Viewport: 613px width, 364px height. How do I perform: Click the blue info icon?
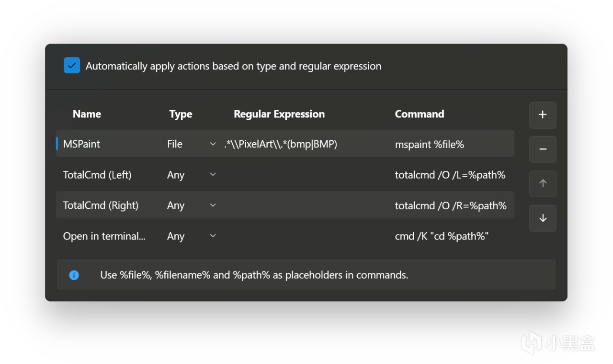tap(74, 275)
